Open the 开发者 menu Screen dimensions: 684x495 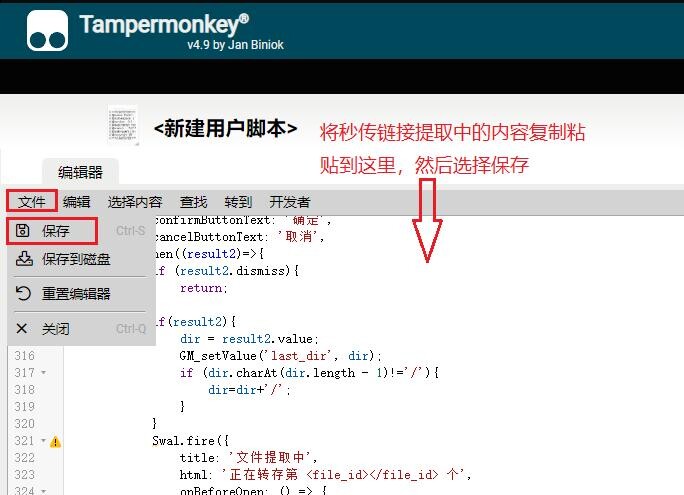tap(290, 202)
